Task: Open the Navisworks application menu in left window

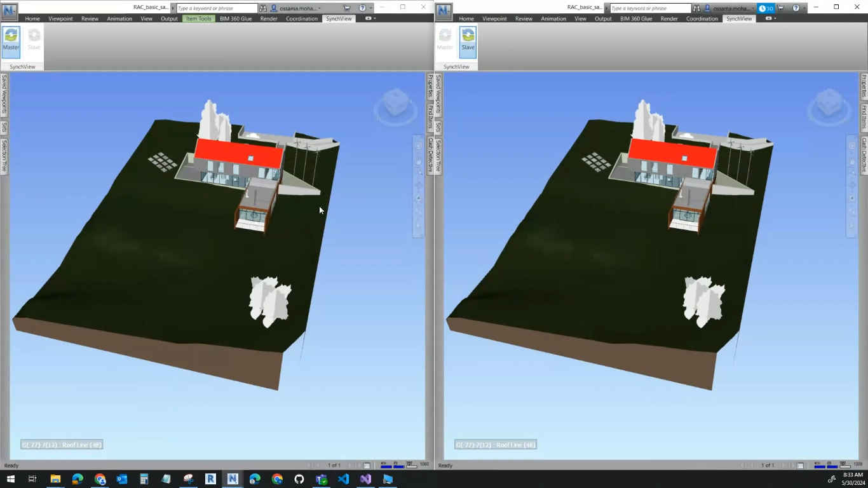Action: click(x=10, y=11)
